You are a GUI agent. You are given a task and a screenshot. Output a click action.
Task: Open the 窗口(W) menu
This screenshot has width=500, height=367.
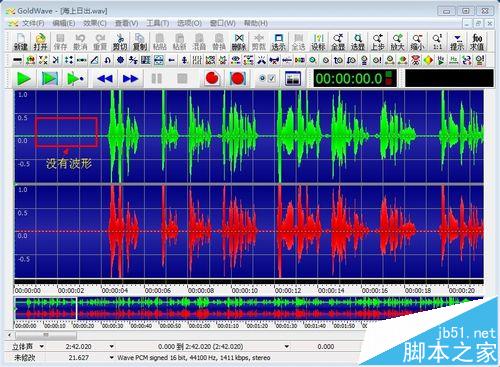[222, 23]
